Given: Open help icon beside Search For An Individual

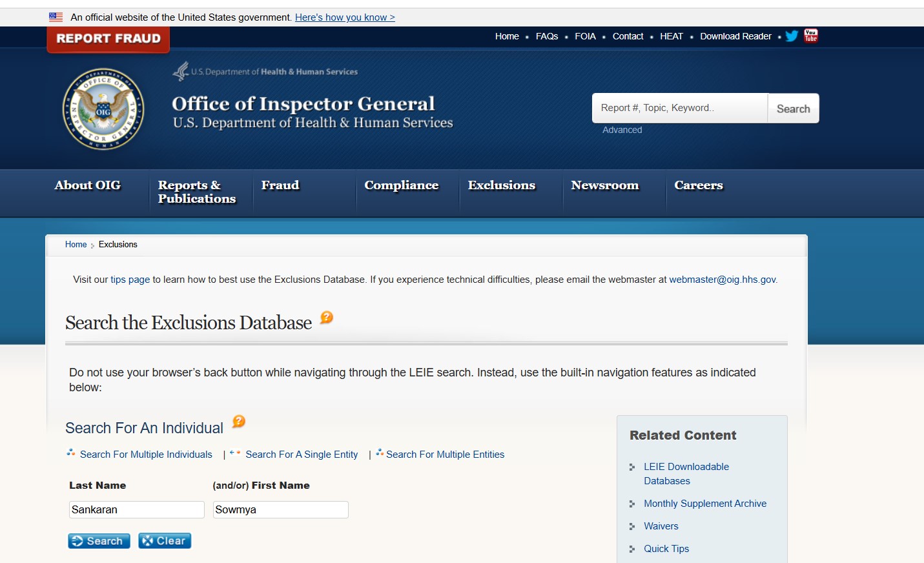Looking at the screenshot, I should click(239, 422).
